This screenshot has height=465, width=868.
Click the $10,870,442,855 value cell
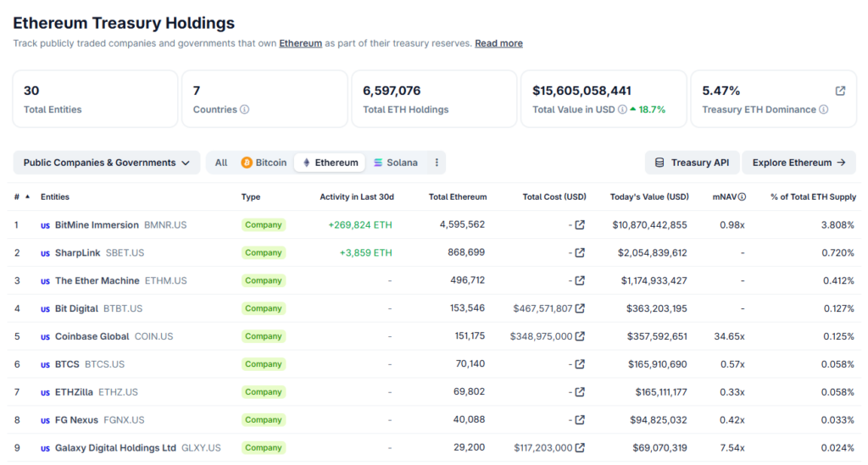649,225
